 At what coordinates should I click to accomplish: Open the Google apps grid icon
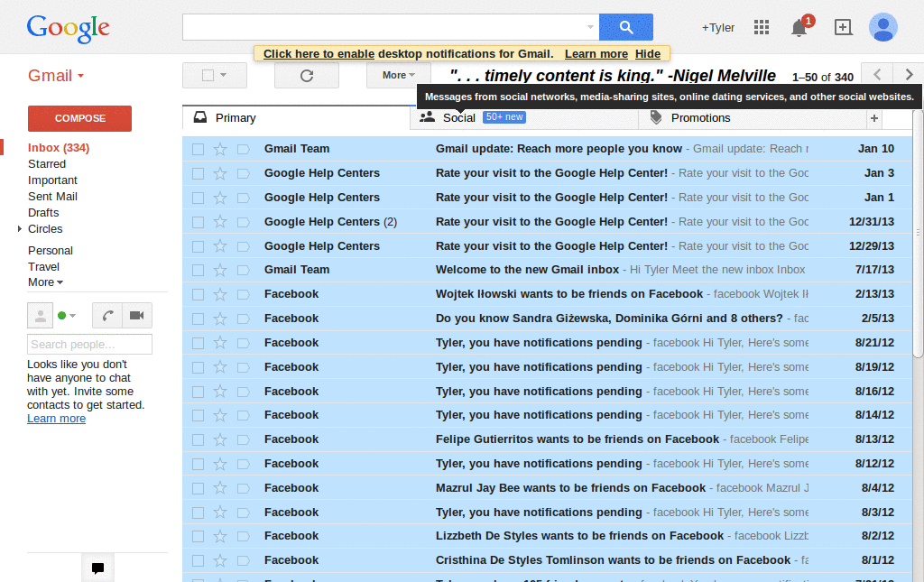[x=762, y=27]
